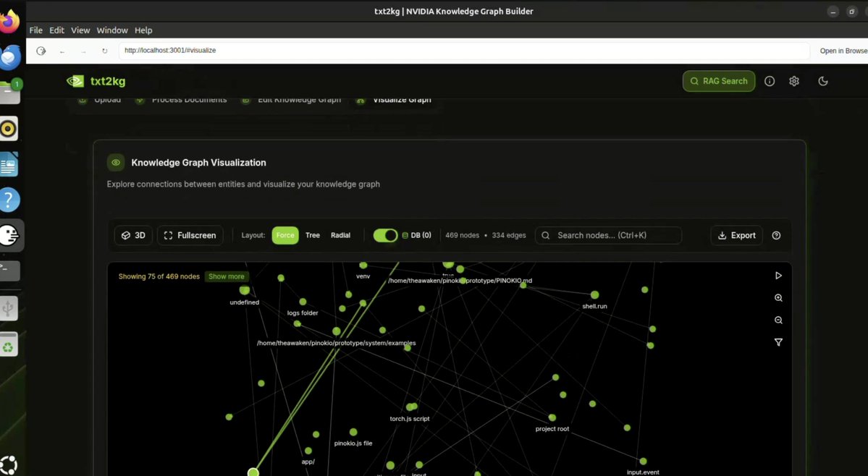Click the history icon left of back arrow
This screenshot has width=868, height=476.
[x=41, y=51]
